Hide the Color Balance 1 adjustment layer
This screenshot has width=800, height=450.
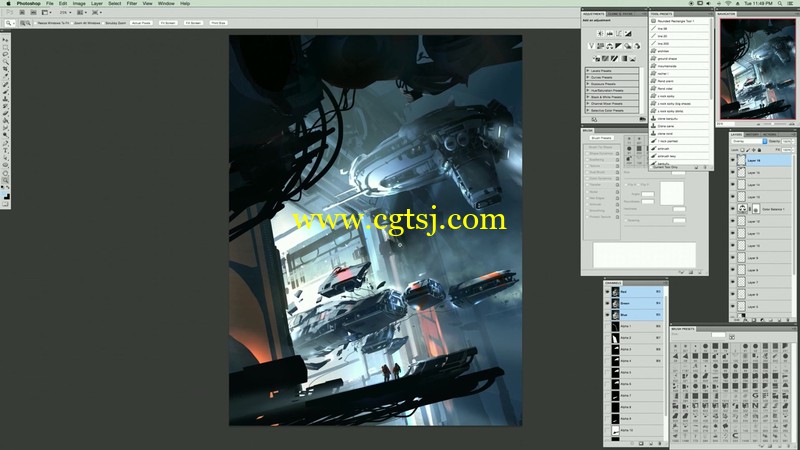point(733,209)
